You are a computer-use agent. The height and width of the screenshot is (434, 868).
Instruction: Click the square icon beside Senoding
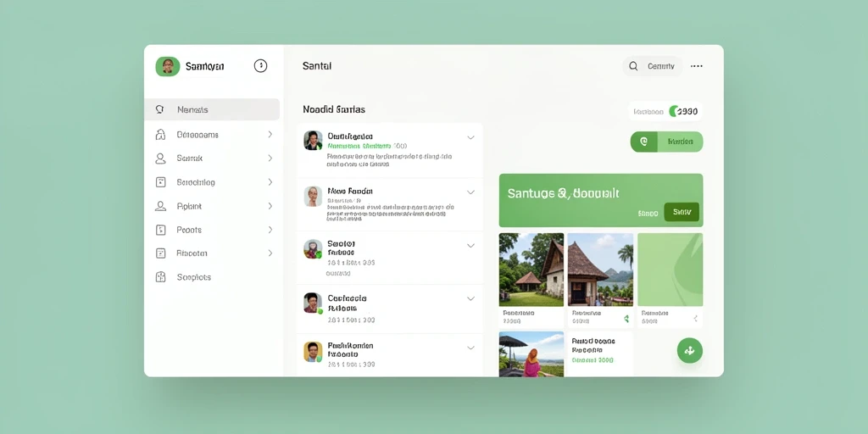pos(160,182)
